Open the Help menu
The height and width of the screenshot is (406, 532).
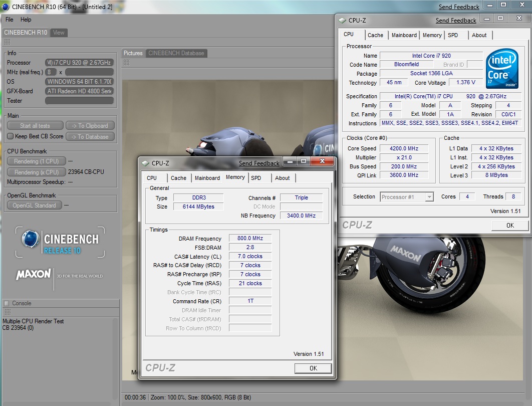[26, 20]
